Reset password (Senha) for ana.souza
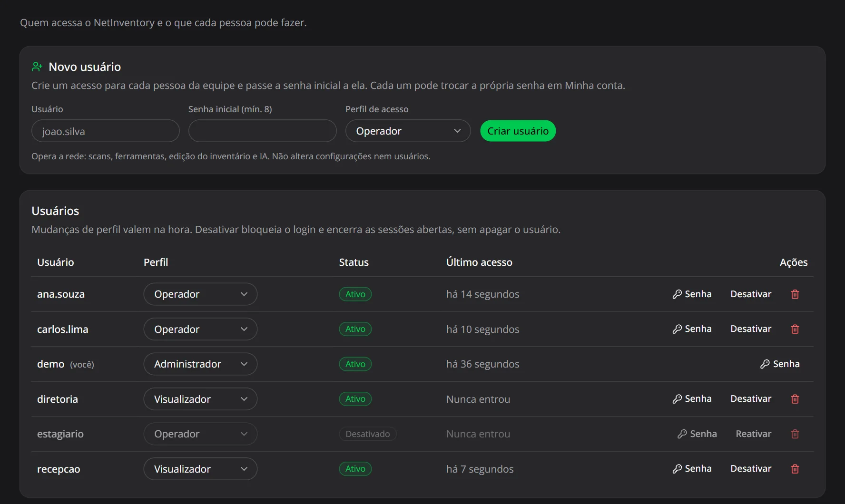Viewport: 845px width, 504px height. pyautogui.click(x=692, y=294)
